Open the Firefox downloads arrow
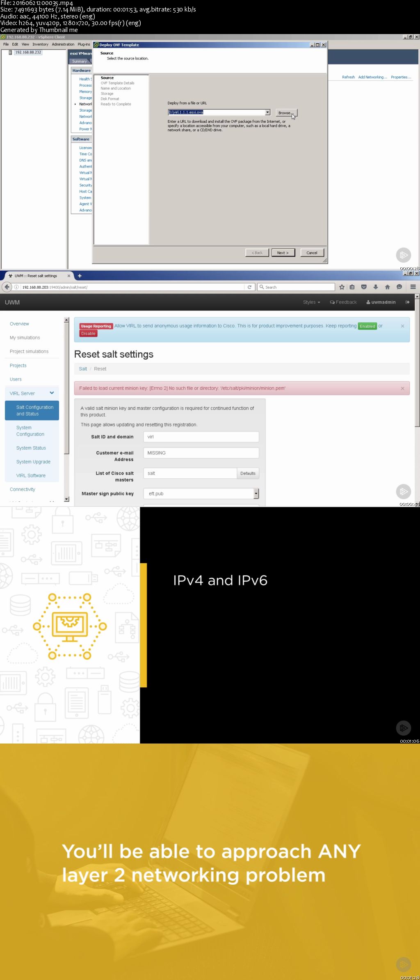Image resolution: width=420 pixels, height=980 pixels. click(x=375, y=287)
